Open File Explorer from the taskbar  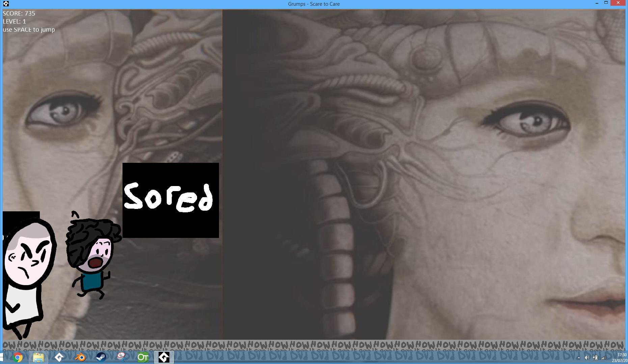(x=38, y=357)
